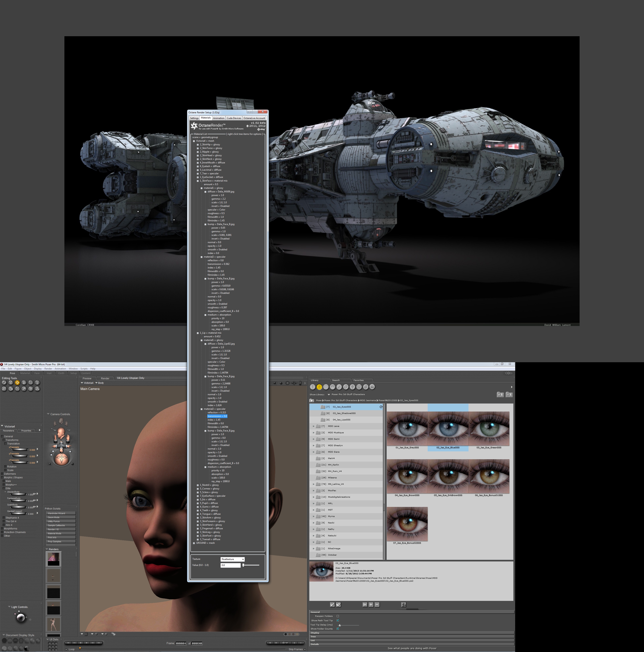Click the add to library plus icon
The height and width of the screenshot is (652, 644).
(x=371, y=605)
